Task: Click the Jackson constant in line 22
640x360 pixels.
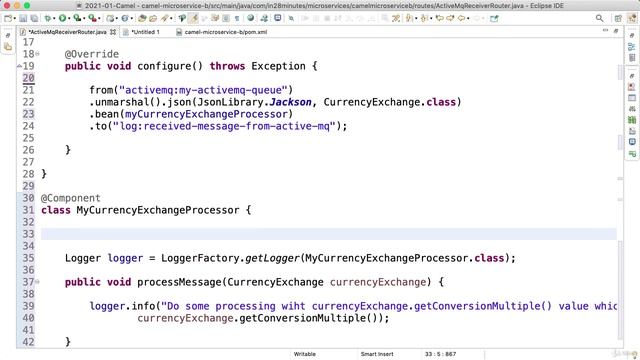Action: pyautogui.click(x=290, y=102)
